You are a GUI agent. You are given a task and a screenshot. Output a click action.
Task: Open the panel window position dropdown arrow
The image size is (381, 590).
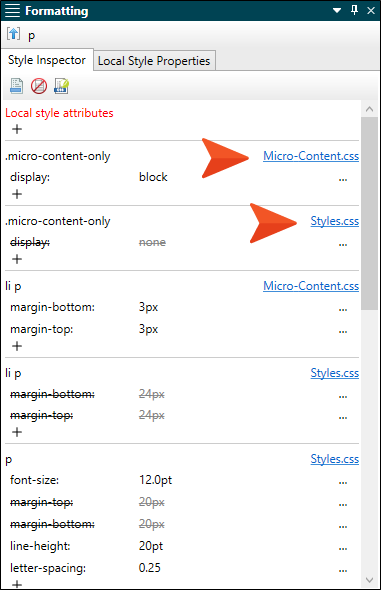pyautogui.click(x=337, y=11)
